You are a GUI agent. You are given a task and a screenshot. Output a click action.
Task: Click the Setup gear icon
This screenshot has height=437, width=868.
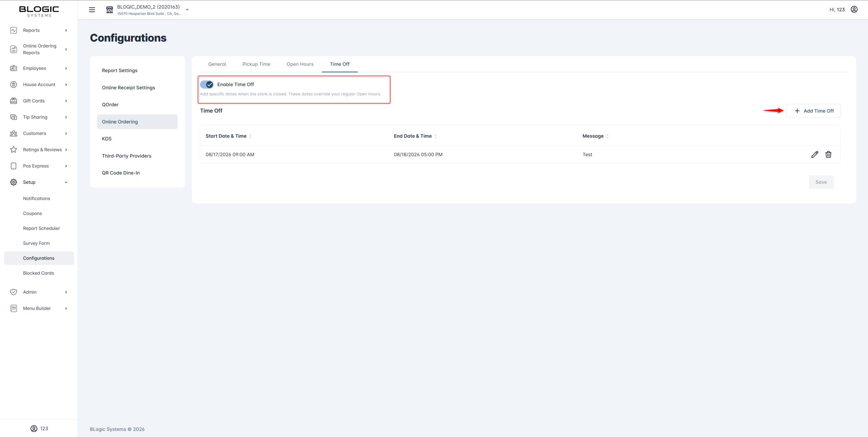pyautogui.click(x=14, y=182)
